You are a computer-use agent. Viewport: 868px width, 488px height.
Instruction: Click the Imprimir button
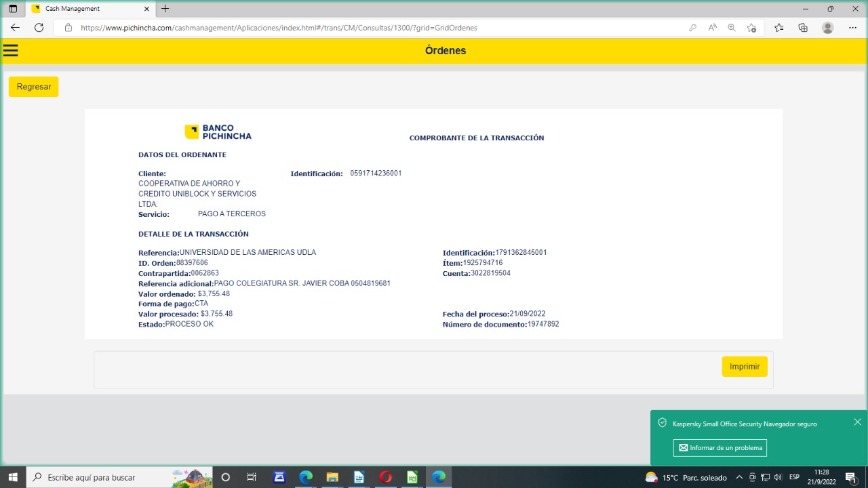pyautogui.click(x=744, y=367)
